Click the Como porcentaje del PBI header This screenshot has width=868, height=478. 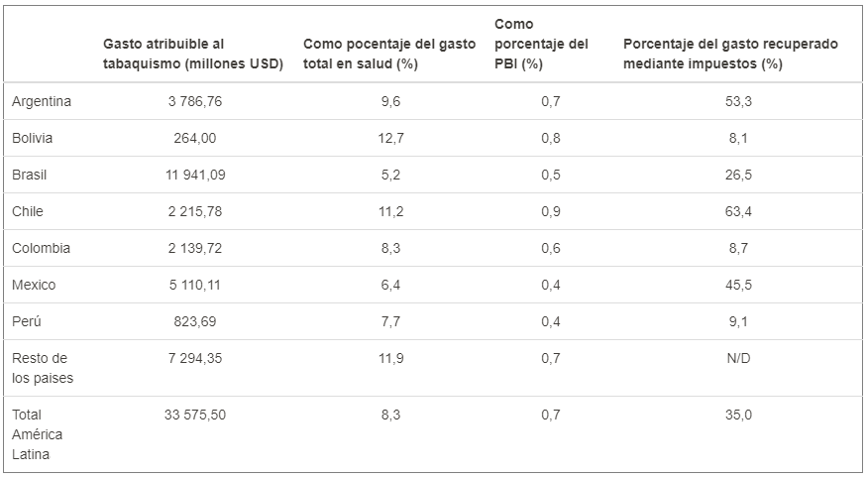point(541,44)
